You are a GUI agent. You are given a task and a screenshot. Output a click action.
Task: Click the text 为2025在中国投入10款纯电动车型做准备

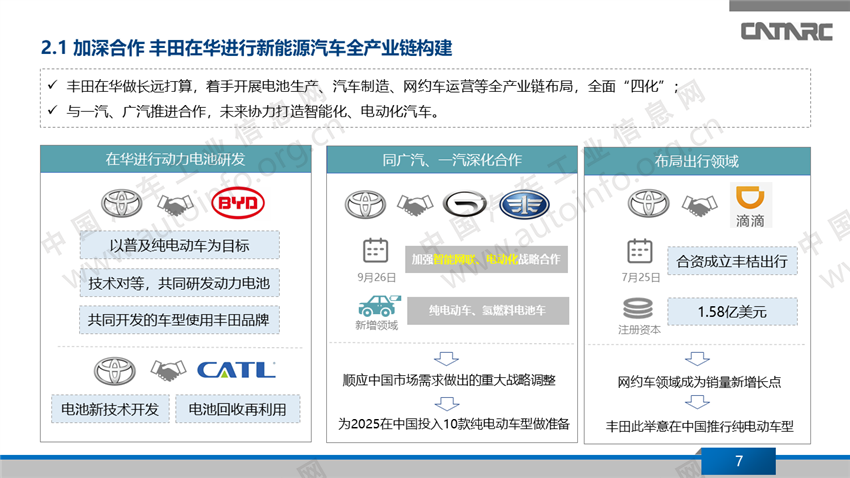(454, 424)
